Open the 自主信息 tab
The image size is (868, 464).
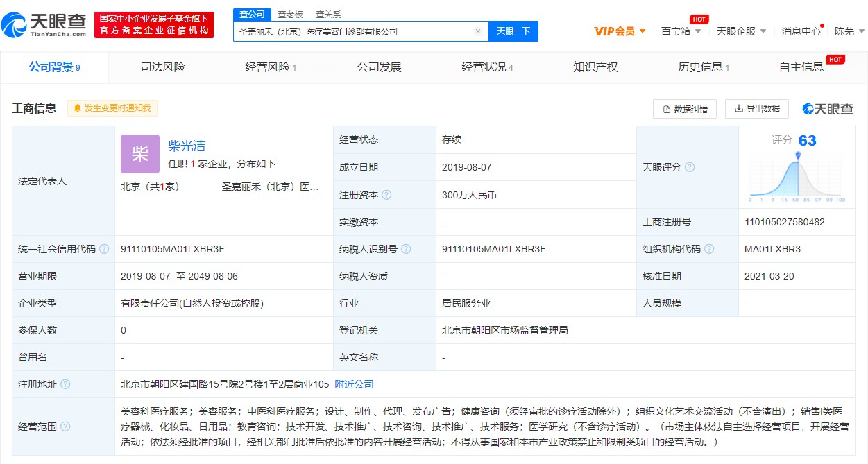point(802,67)
